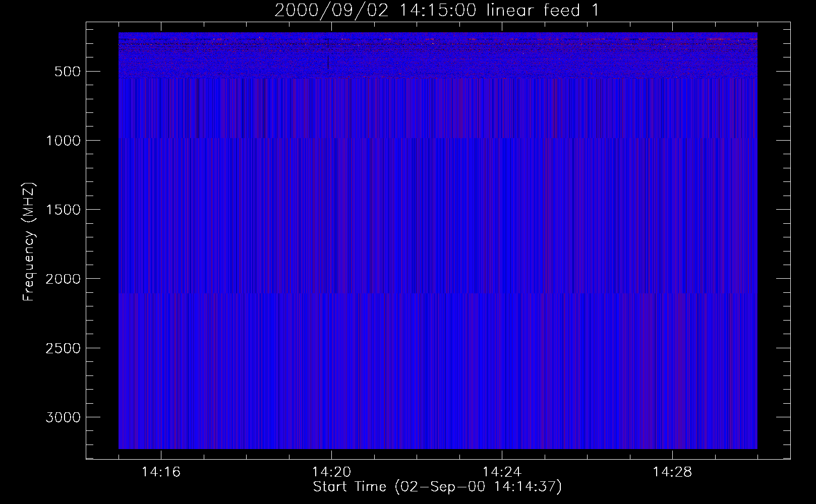
Task: Select the "Frequency (MHZ)" axis label
Action: point(29,242)
